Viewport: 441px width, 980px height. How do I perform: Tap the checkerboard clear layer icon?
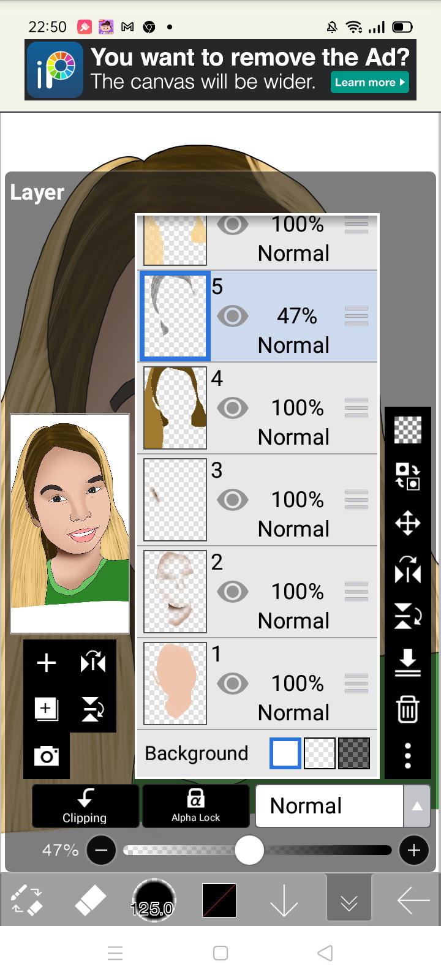[407, 429]
